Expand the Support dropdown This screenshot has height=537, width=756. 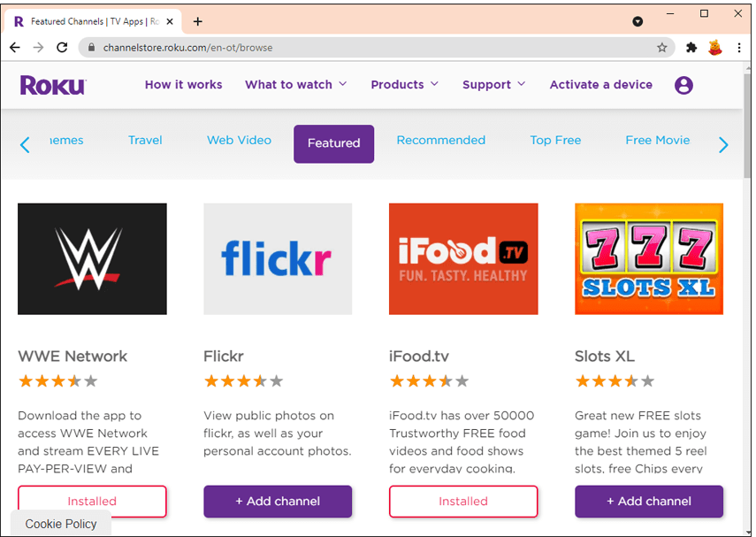pos(493,85)
